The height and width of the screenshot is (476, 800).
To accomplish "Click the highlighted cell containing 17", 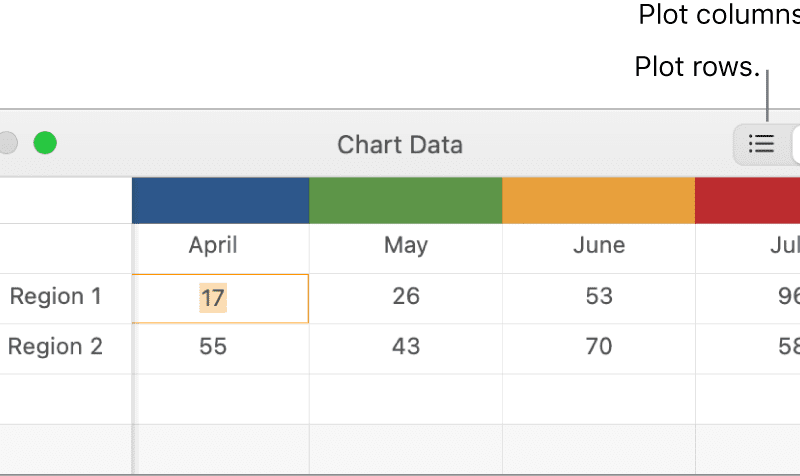I will coord(220,298).
